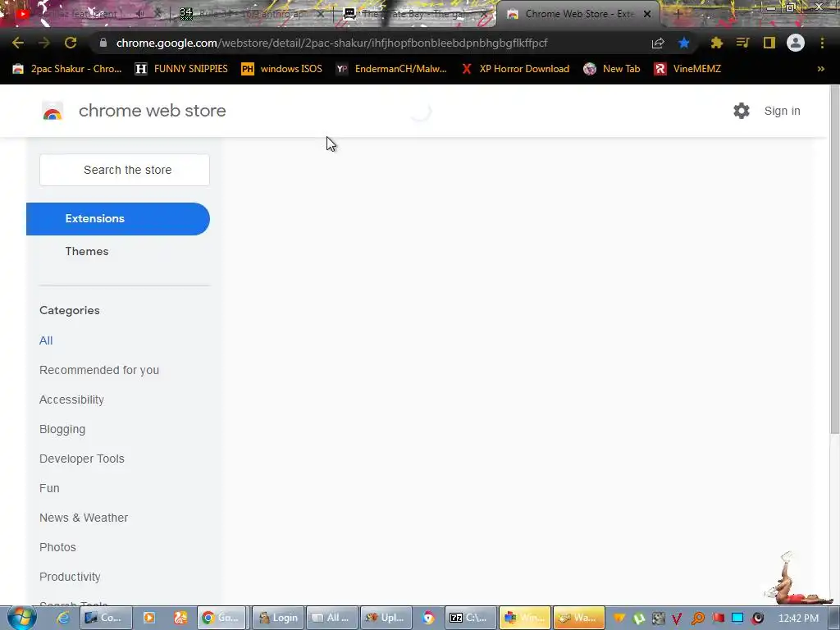Open the EndermanCH/Malw... bookmark
The width and height of the screenshot is (840, 630).
(x=391, y=69)
